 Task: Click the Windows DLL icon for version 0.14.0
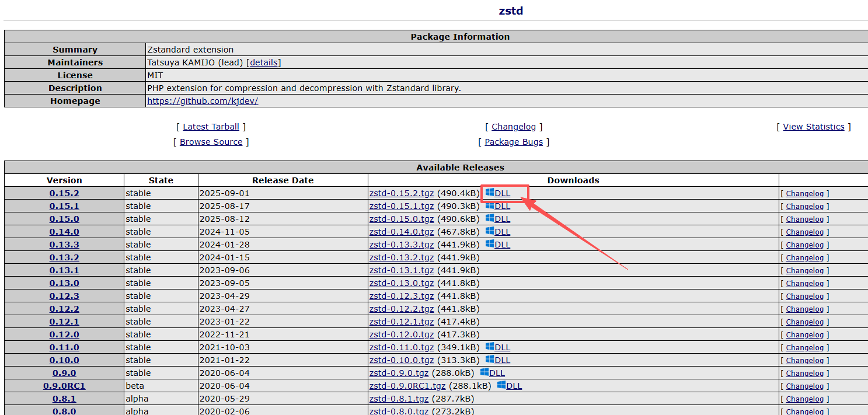coord(490,231)
